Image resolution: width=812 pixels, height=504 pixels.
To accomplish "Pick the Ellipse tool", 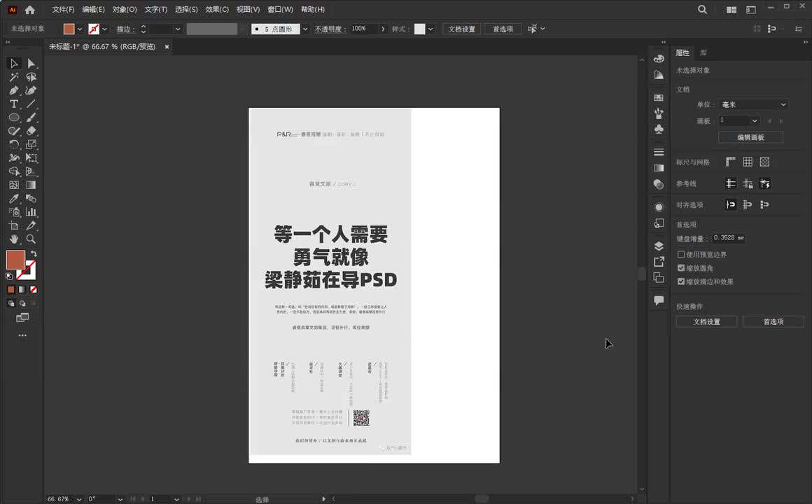I will (x=14, y=118).
